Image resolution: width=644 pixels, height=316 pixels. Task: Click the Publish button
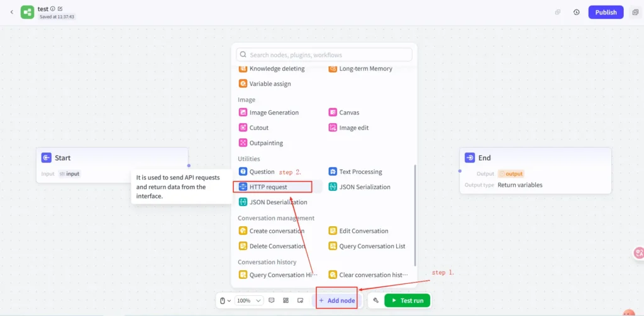[x=606, y=13]
